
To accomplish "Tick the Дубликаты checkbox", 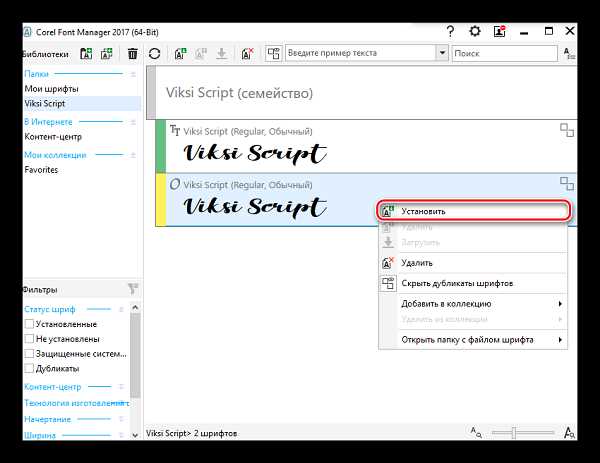I will [x=29, y=368].
